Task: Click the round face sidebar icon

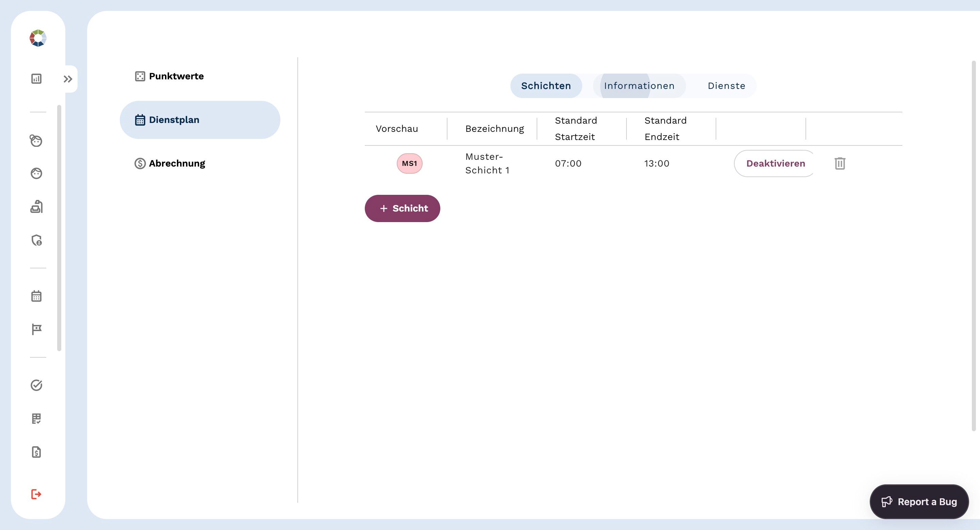Action: tap(36, 174)
